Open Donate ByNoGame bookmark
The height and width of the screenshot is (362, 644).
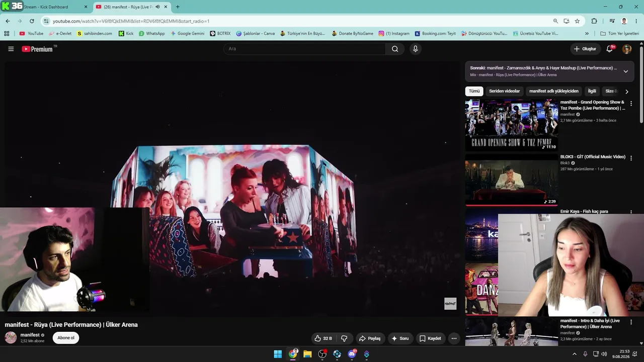(352, 34)
